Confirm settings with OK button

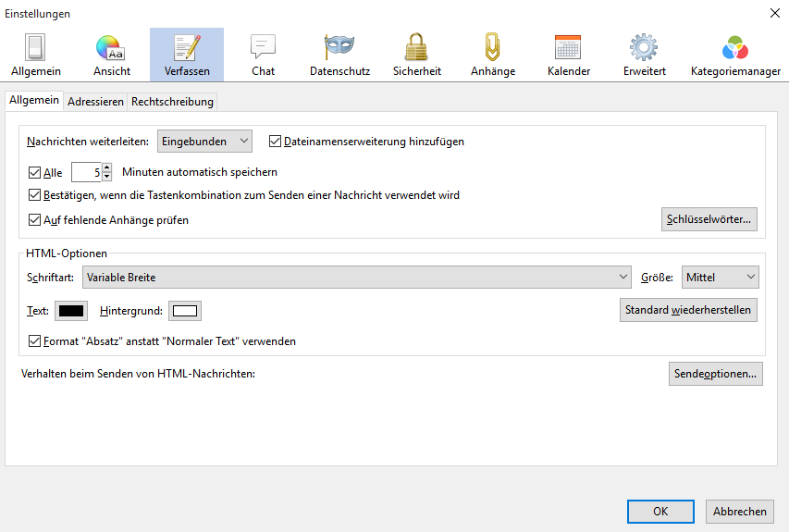click(x=660, y=512)
